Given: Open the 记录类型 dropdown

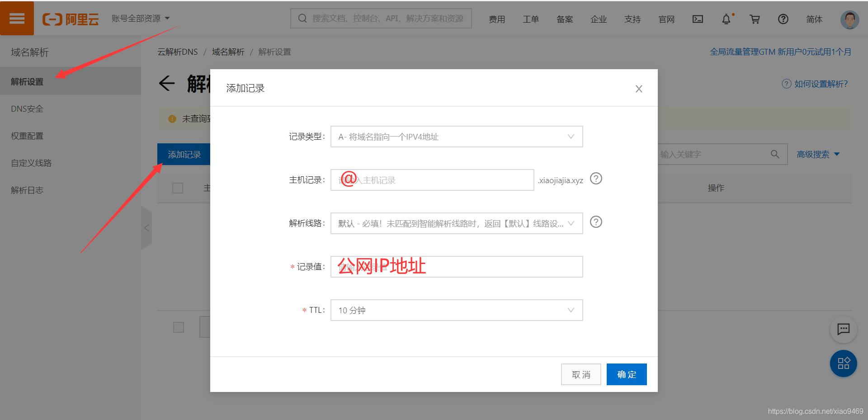Looking at the screenshot, I should click(457, 137).
